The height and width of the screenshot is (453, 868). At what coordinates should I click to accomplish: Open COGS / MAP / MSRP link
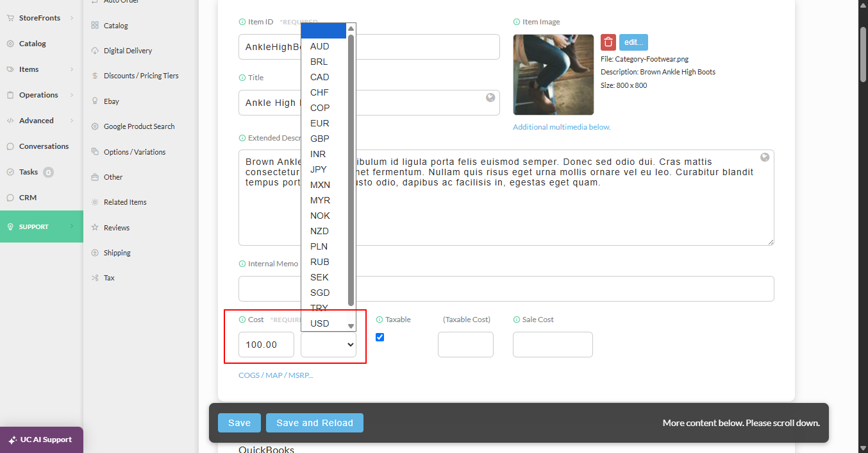click(276, 375)
